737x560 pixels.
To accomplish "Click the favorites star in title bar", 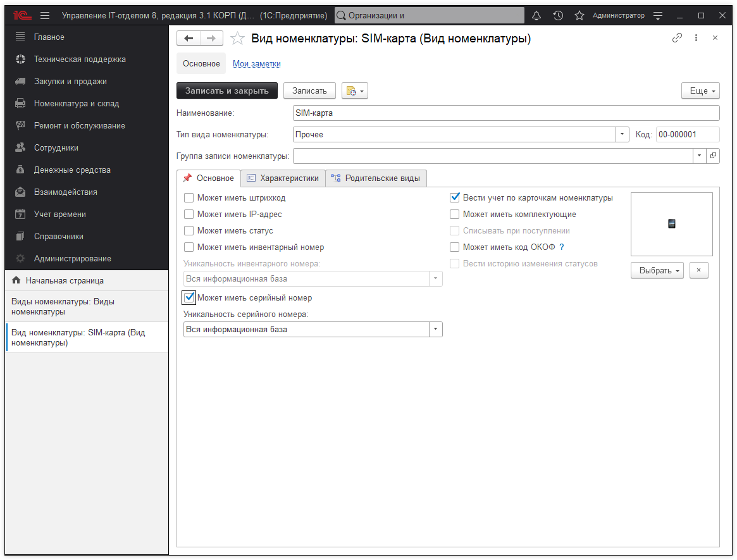I will pyautogui.click(x=578, y=15).
